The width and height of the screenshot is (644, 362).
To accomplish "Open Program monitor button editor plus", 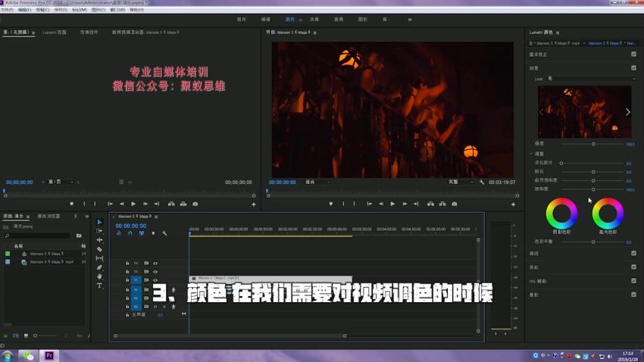I will [x=513, y=204].
